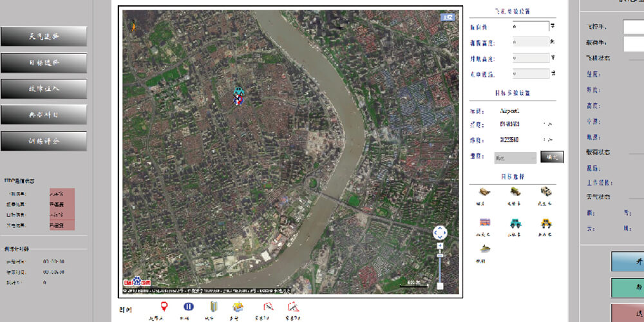Open the first left menu button (天气选择)
This screenshot has height=322, width=644.
(44, 36)
